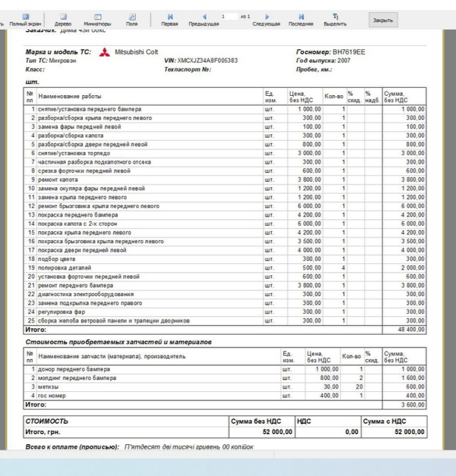This screenshot has width=456, height=476.
Task: Click row 'ремонт брызговика крыла переднего левого'
Action: point(225,206)
